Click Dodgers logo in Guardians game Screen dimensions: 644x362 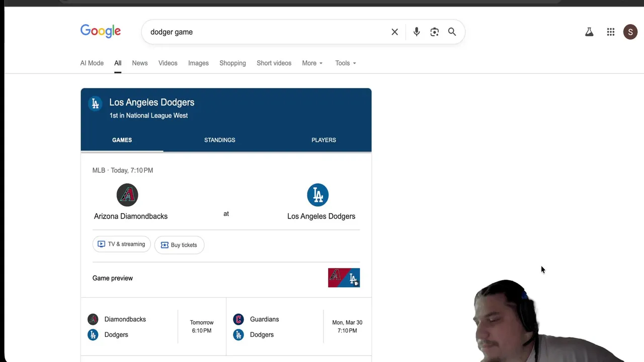coord(238,335)
